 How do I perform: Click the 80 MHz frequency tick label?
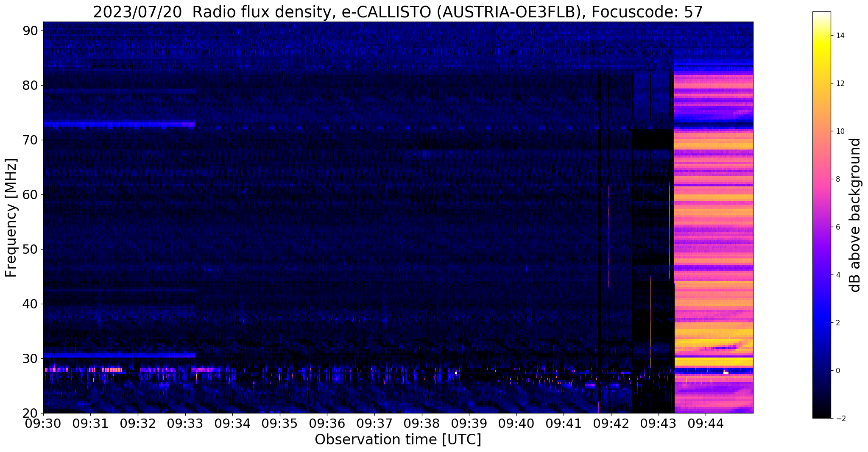click(31, 85)
